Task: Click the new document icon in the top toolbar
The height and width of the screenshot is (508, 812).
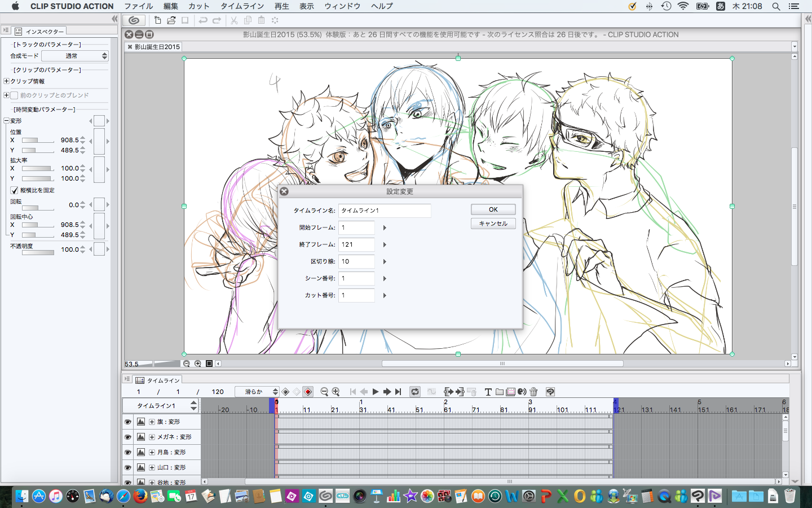Action: [x=158, y=20]
